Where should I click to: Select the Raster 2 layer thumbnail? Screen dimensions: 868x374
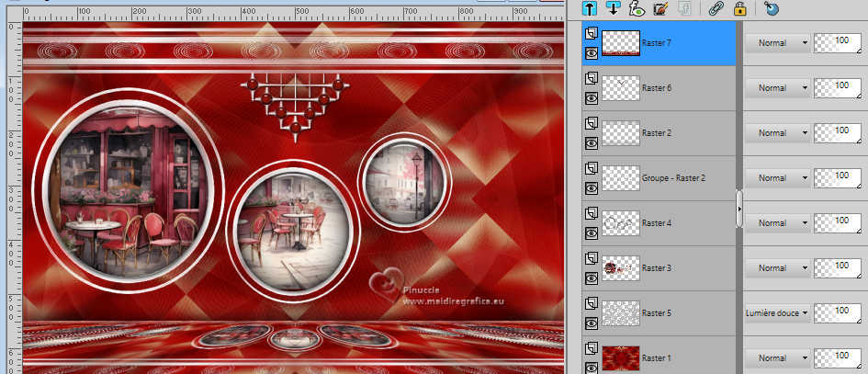click(621, 133)
